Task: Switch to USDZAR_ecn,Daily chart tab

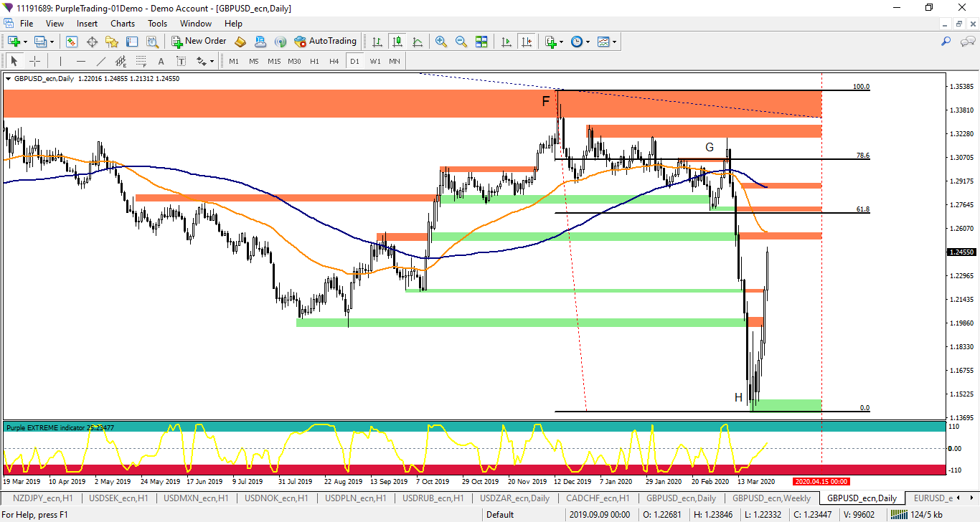Action: click(x=514, y=498)
